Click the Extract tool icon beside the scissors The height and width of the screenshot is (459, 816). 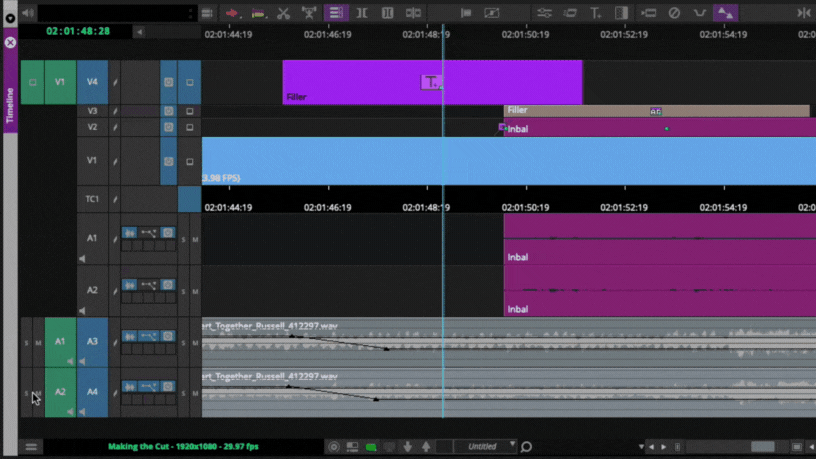point(309,13)
